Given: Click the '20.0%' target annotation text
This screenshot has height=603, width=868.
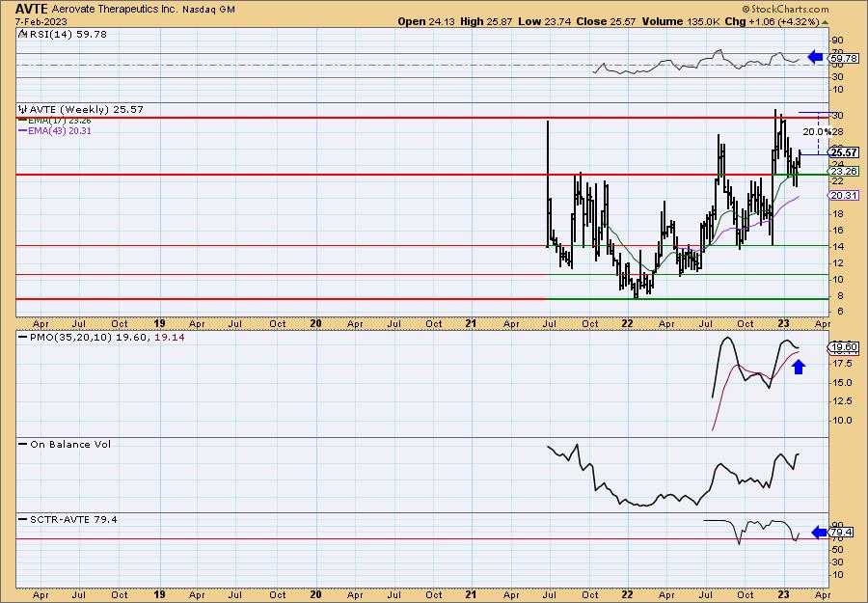Looking at the screenshot, I should (x=817, y=132).
